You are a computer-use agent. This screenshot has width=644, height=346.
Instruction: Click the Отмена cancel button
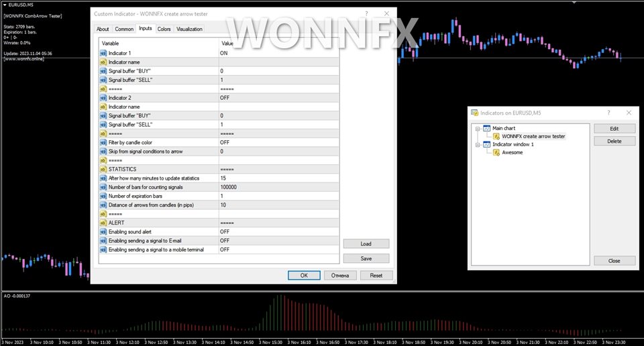[x=340, y=276]
